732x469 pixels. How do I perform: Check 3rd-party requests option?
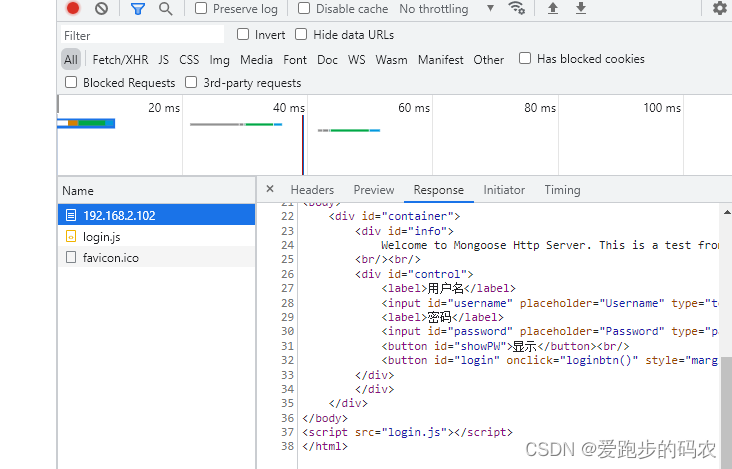pyautogui.click(x=191, y=82)
